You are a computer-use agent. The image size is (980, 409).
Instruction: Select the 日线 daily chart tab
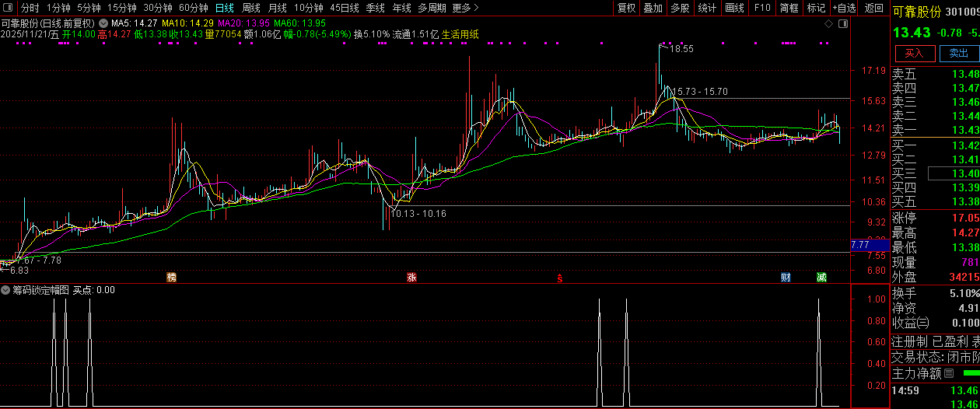click(x=224, y=8)
